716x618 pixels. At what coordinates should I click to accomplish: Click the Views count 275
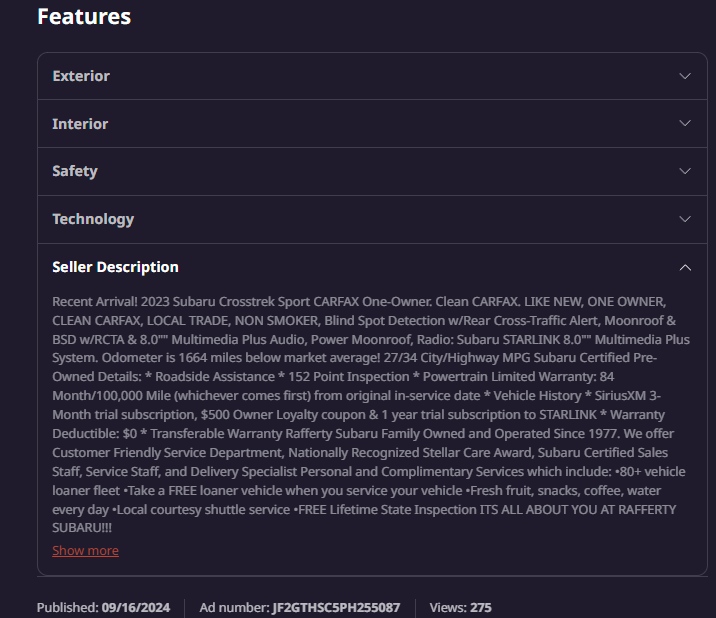point(481,607)
